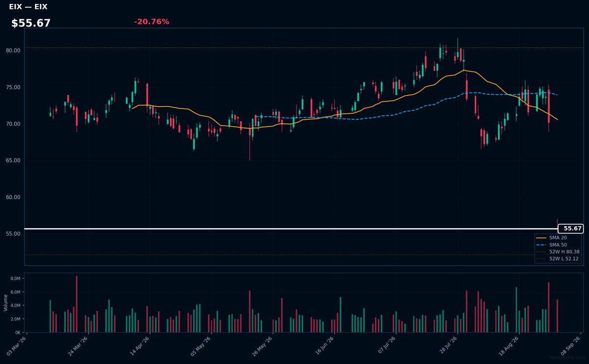Click the EIX ticker title
This screenshot has height=364, width=589.
click(28, 7)
